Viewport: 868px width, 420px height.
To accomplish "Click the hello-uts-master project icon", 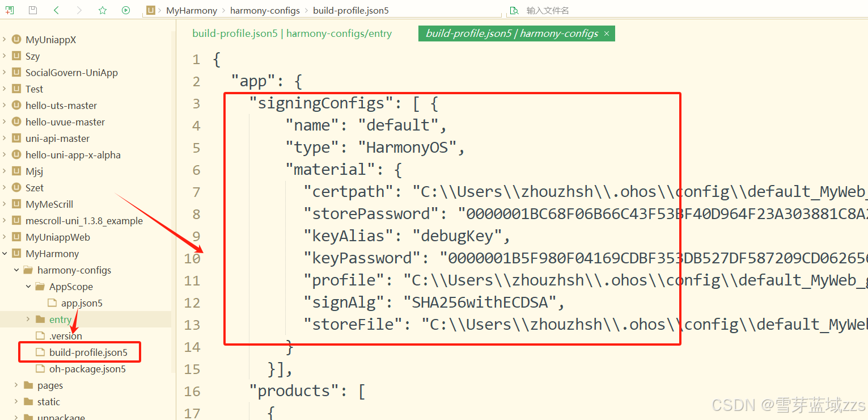I will tap(16, 106).
